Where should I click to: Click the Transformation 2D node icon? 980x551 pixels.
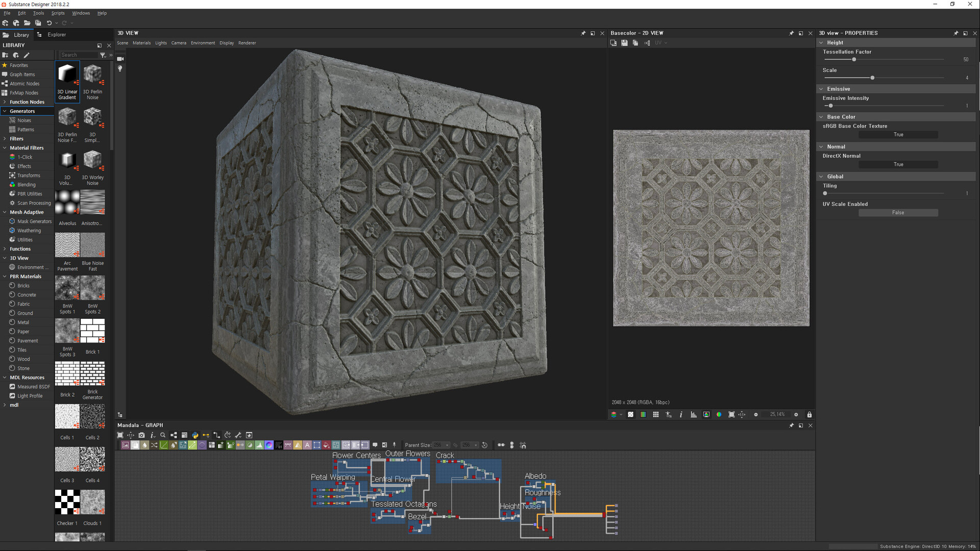click(x=183, y=444)
